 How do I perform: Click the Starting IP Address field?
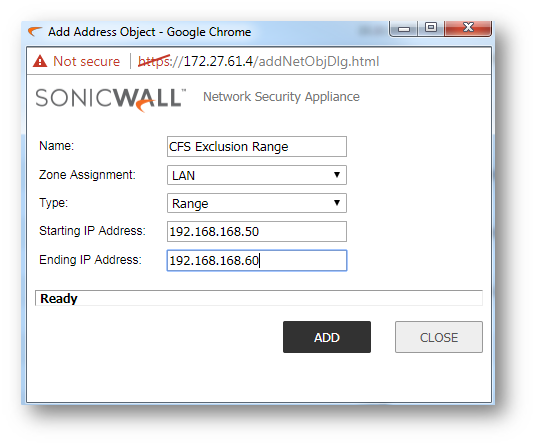257,232
